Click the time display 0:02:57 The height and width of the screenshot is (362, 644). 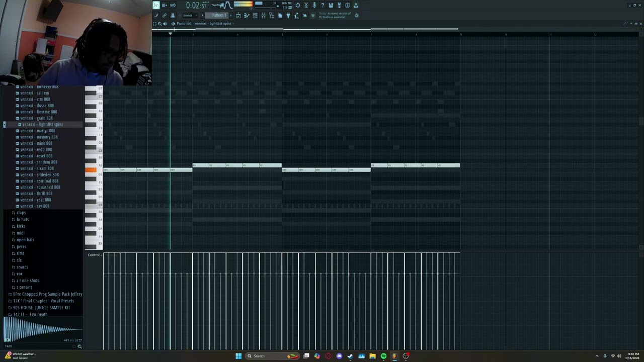[197, 6]
